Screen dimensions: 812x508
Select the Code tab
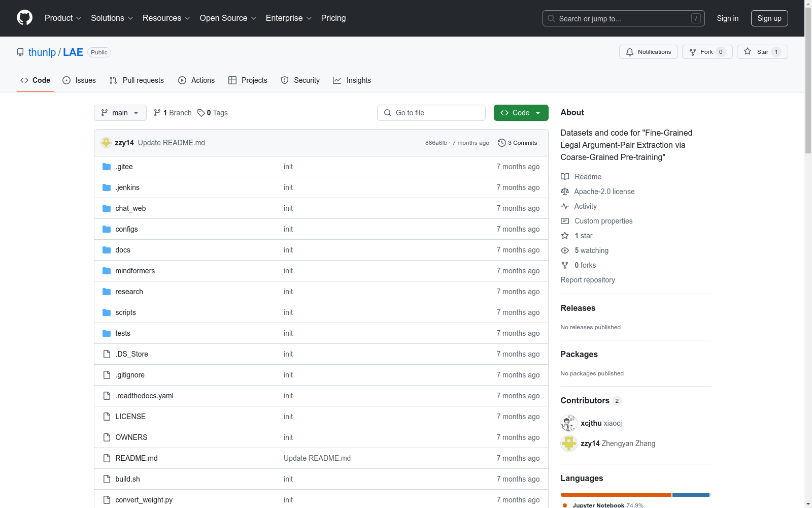(x=36, y=80)
